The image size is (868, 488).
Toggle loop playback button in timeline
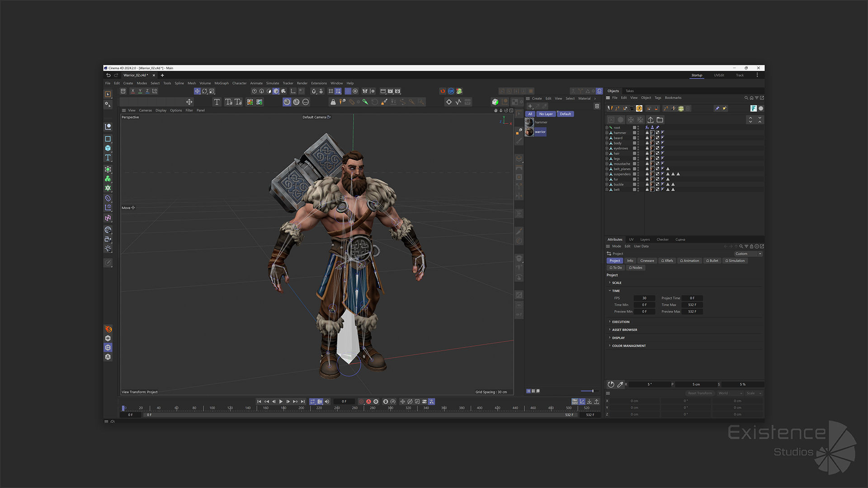coord(312,402)
